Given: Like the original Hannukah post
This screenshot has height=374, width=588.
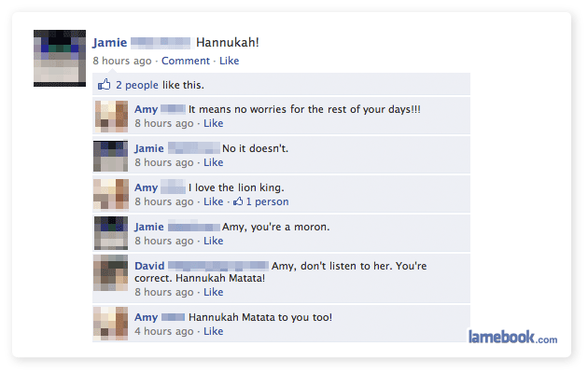Looking at the screenshot, I should tap(229, 61).
